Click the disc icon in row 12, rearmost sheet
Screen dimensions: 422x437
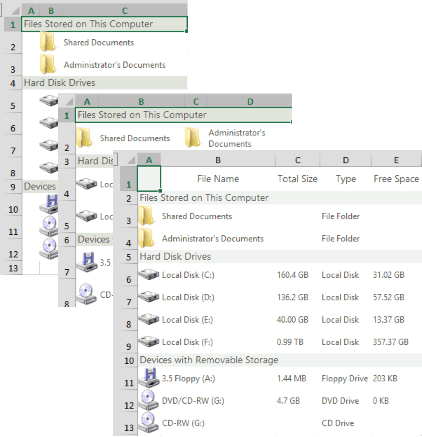(49, 248)
